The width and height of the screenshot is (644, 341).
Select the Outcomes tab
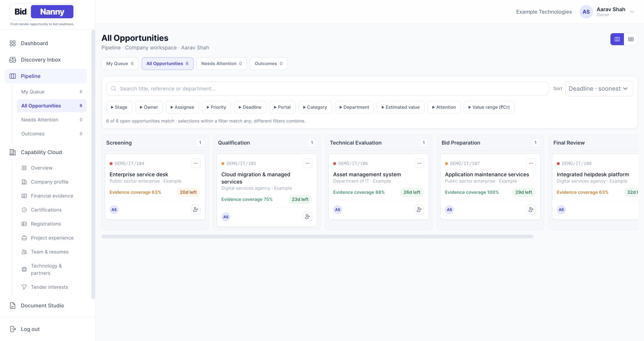click(x=268, y=64)
